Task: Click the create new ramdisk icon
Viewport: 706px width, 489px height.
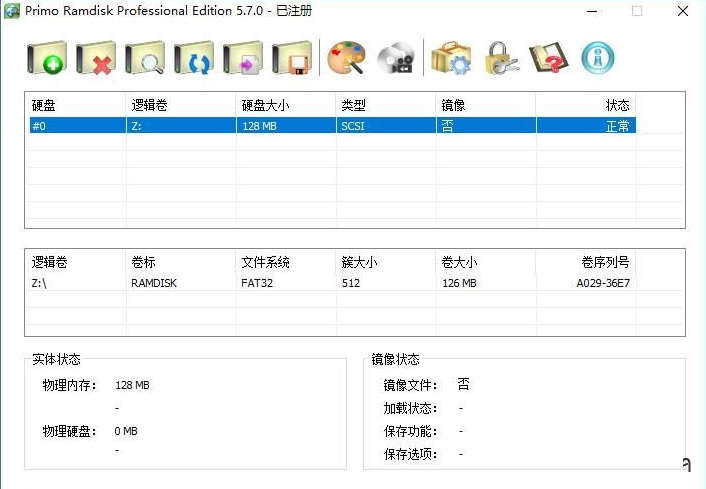Action: coord(47,58)
